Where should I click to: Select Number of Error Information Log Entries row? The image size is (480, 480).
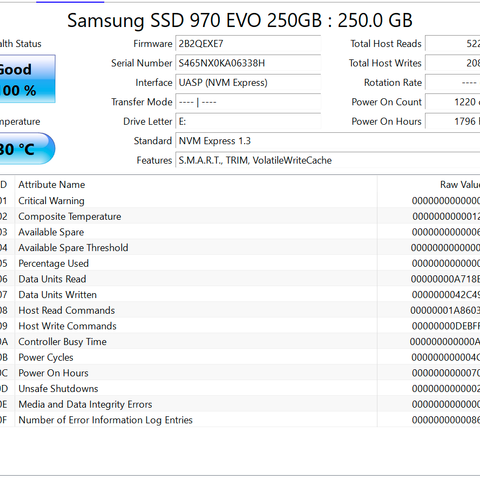click(240, 420)
